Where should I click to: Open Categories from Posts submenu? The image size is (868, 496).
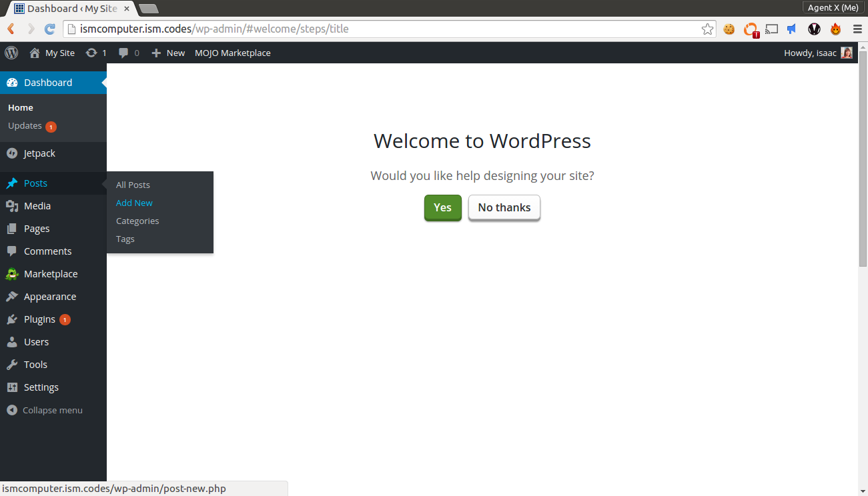(x=137, y=221)
